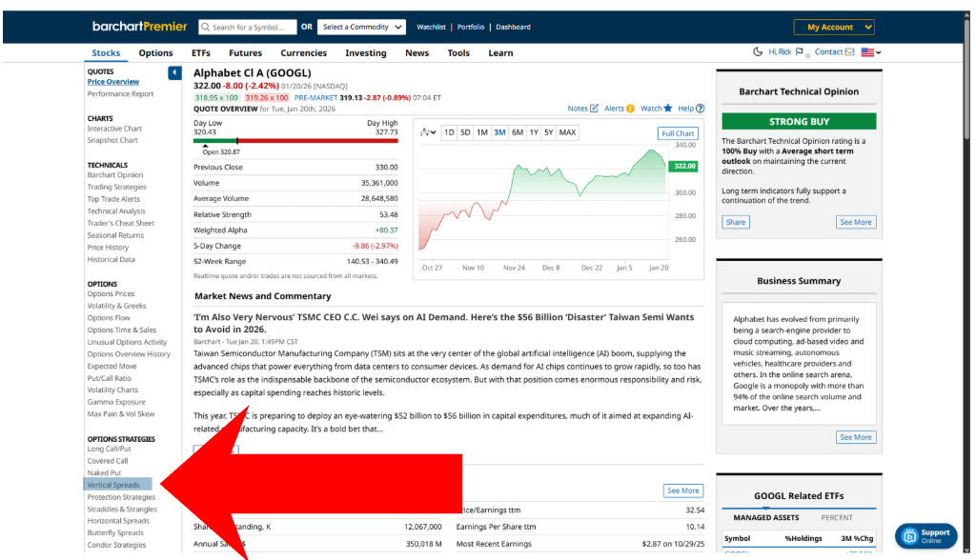Screen dimensions: 976x560
Task: Open the Learn main menu
Action: tap(500, 53)
